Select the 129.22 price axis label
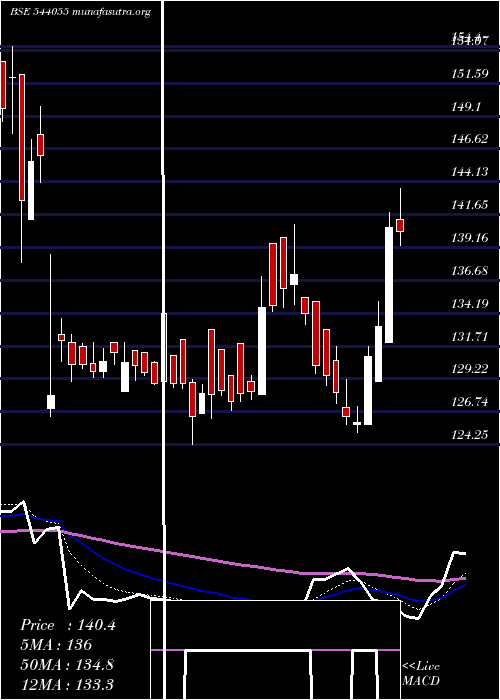The width and height of the screenshot is (500, 700). click(470, 369)
